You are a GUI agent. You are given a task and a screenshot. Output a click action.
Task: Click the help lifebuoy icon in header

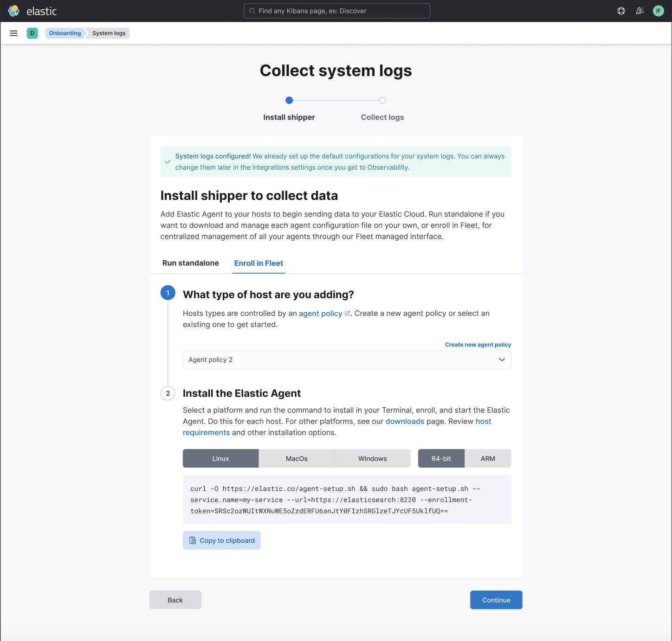(621, 11)
